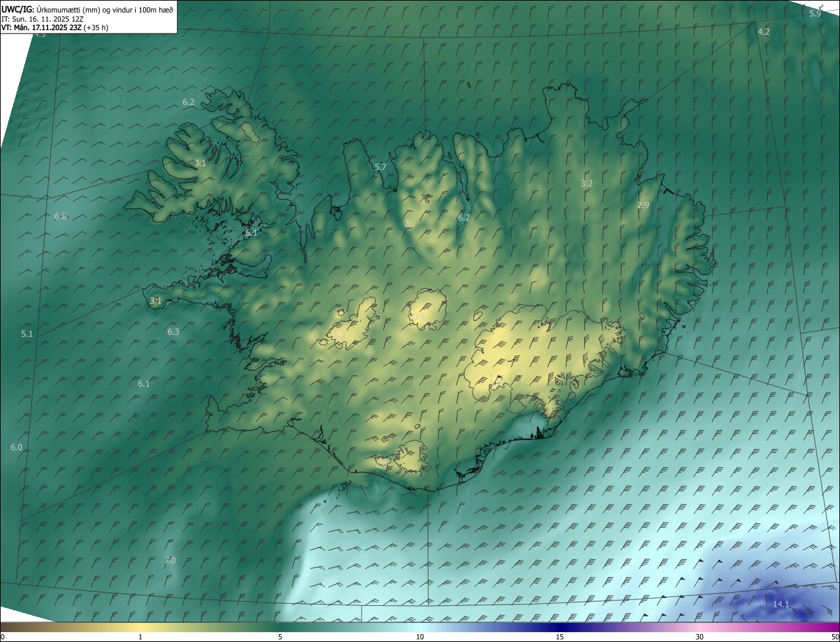Viewport: 840px width, 642px height.
Task: Click the 3.2 value on the map
Action: pos(587,184)
